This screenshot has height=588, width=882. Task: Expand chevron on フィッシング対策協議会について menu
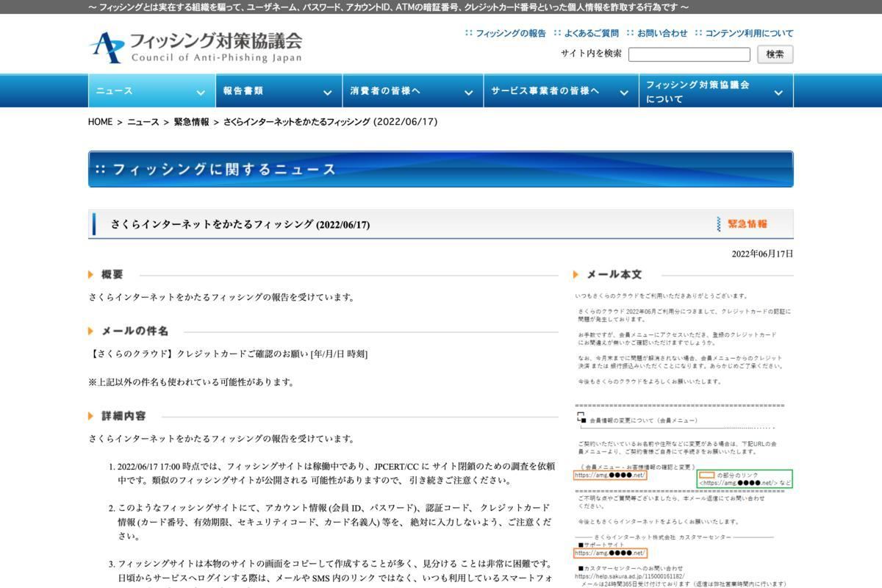pyautogui.click(x=778, y=93)
